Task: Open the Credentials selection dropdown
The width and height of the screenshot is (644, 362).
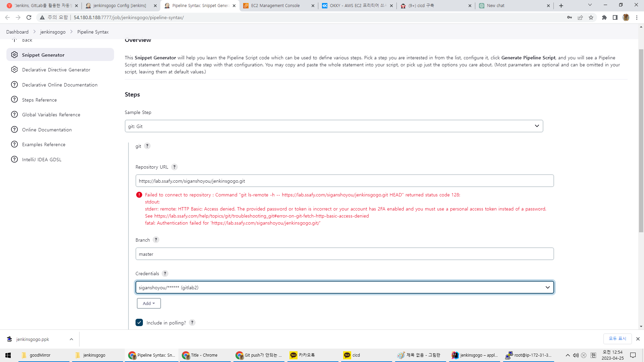Action: (344, 288)
